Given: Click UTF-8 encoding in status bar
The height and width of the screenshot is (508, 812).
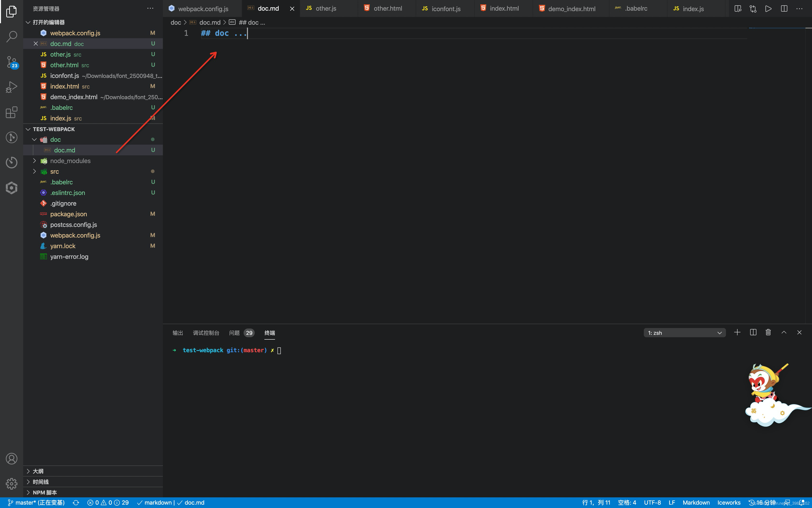Looking at the screenshot, I should point(652,503).
